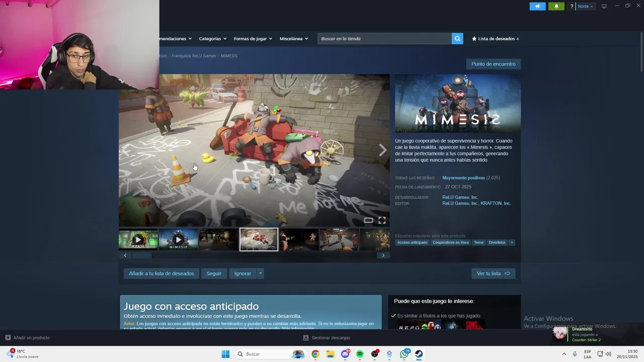
Task: Open the question mark help icon
Action: click(x=572, y=7)
